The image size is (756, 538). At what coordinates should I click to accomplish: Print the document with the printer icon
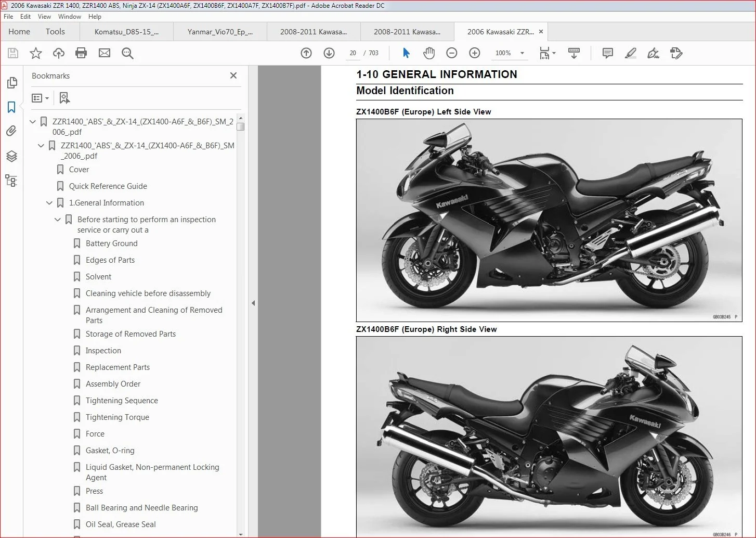click(81, 53)
